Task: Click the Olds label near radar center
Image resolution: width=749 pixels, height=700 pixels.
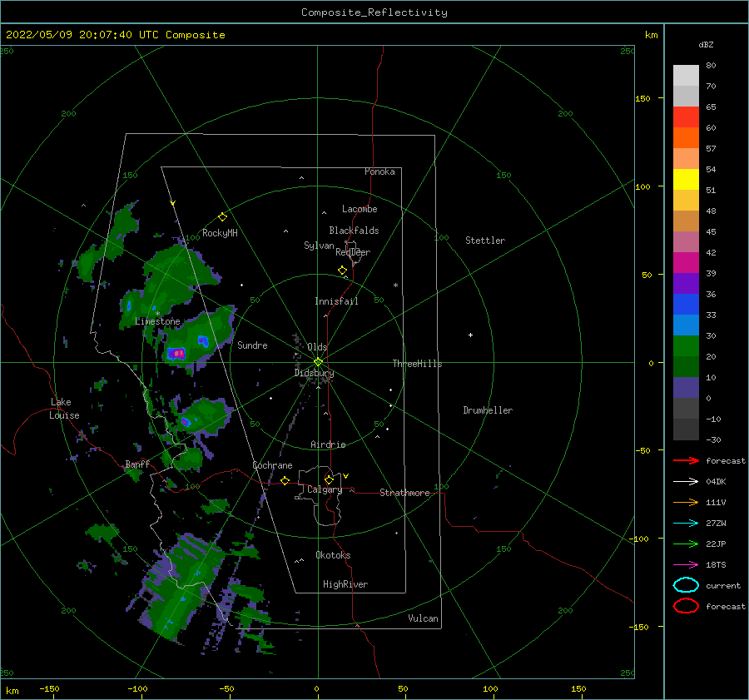Action: pyautogui.click(x=317, y=347)
